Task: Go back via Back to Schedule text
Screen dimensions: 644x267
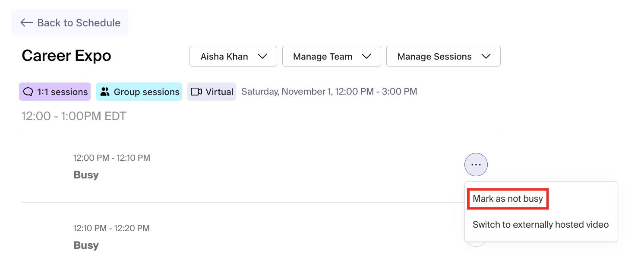Action: 79,23
